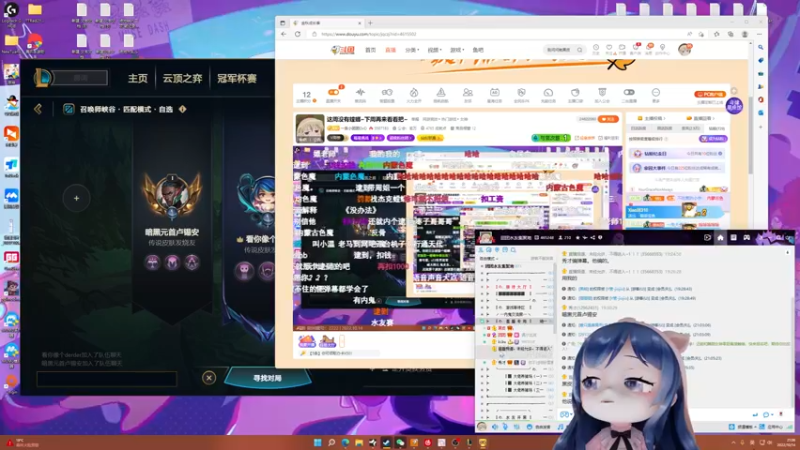This screenshot has height=450, width=800.
Task: Click the two-people icon in streamer toolbar
Action: pos(467,92)
